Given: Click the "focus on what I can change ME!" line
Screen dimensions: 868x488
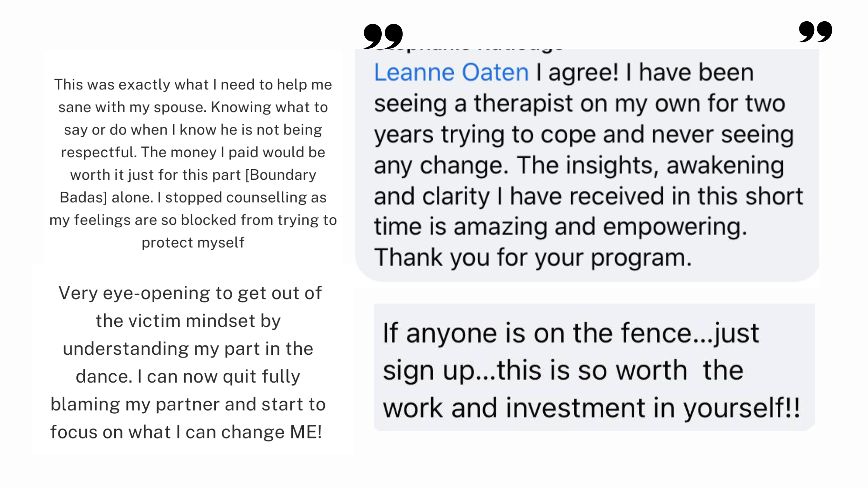Looking at the screenshot, I should coord(186,432).
